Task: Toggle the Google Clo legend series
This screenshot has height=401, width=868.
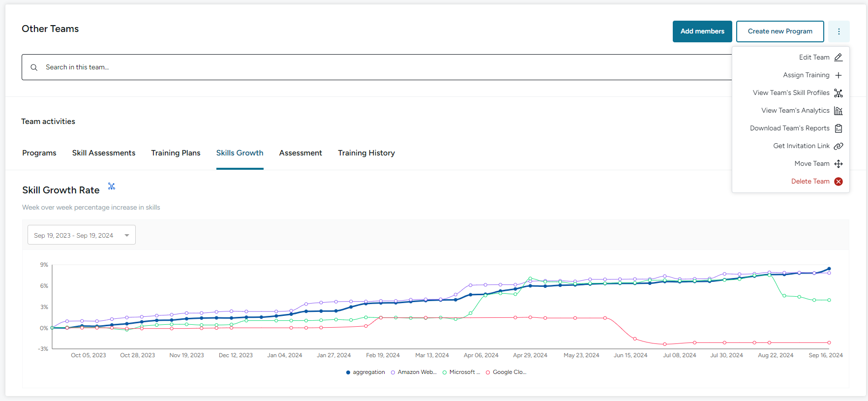Action: [x=506, y=372]
